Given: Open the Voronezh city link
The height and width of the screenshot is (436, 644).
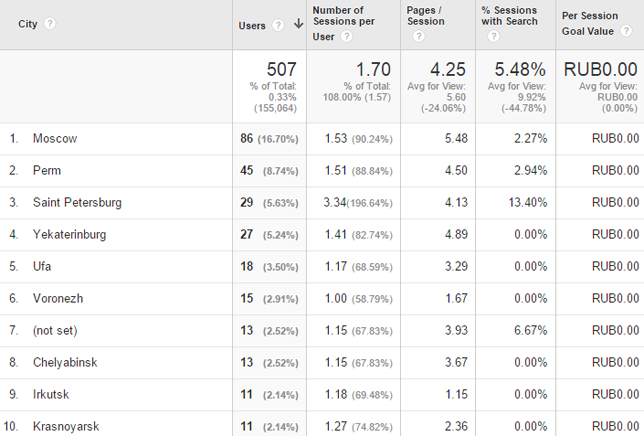Looking at the screenshot, I should point(58,298).
